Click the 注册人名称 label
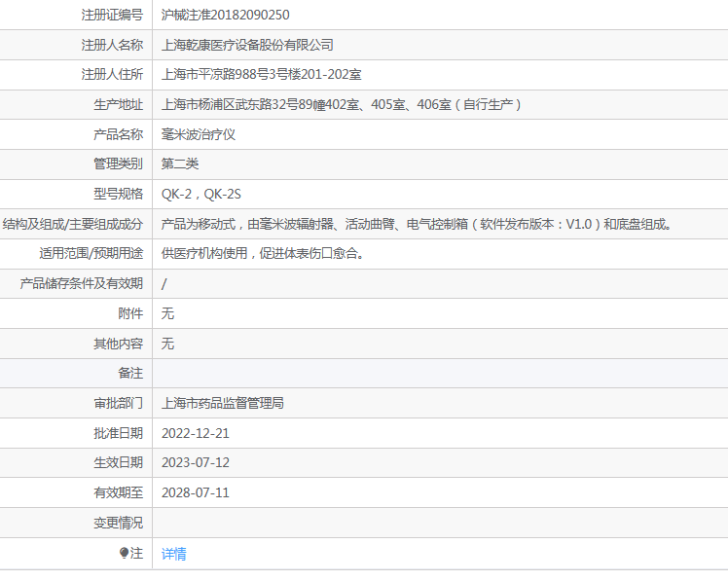This screenshot has height=581, width=728. click(112, 45)
